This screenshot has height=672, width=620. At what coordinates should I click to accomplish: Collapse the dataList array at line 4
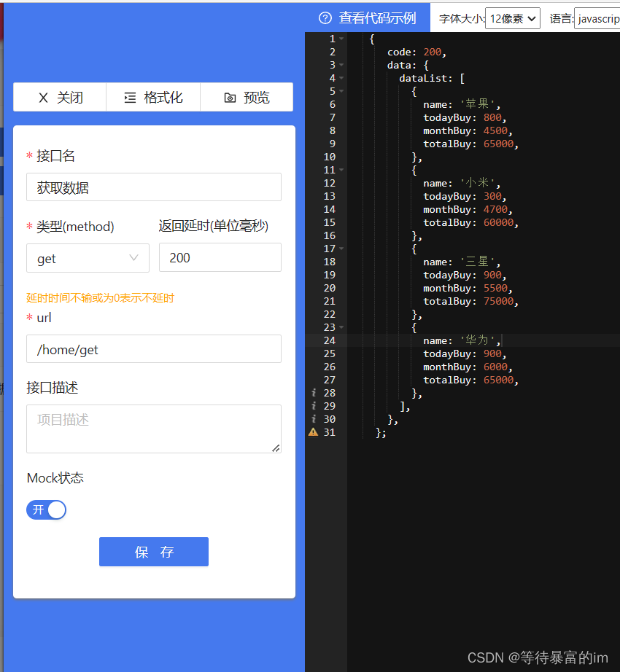pos(343,78)
